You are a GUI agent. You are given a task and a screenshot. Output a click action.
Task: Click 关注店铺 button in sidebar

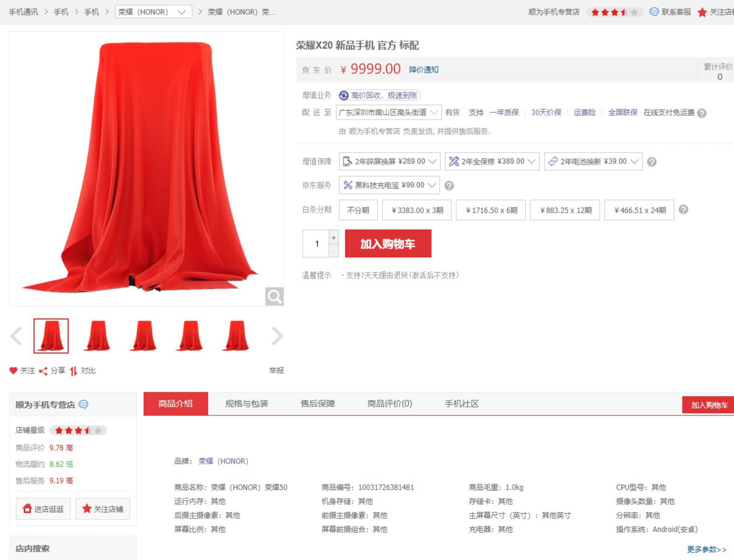tap(103, 509)
